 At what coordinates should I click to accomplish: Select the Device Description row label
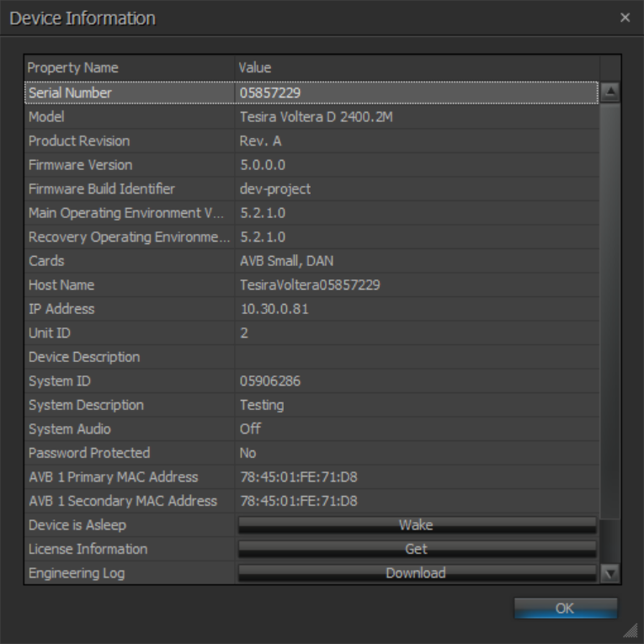tap(84, 357)
